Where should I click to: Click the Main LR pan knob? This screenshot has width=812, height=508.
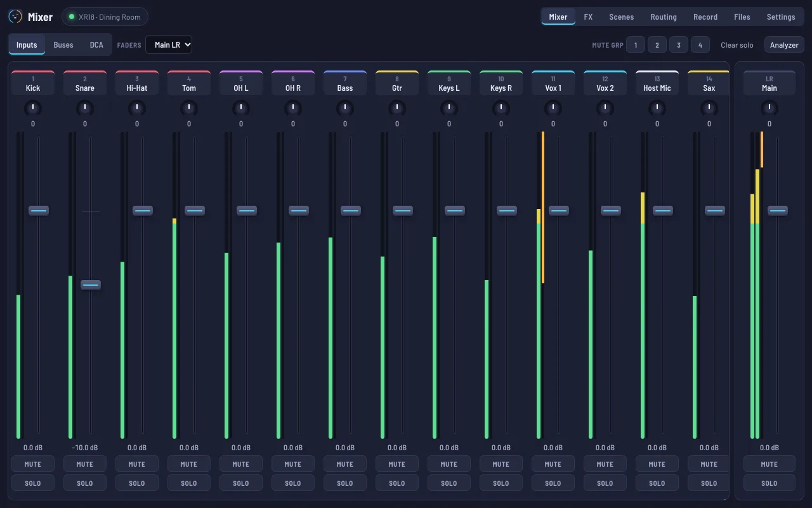point(769,109)
